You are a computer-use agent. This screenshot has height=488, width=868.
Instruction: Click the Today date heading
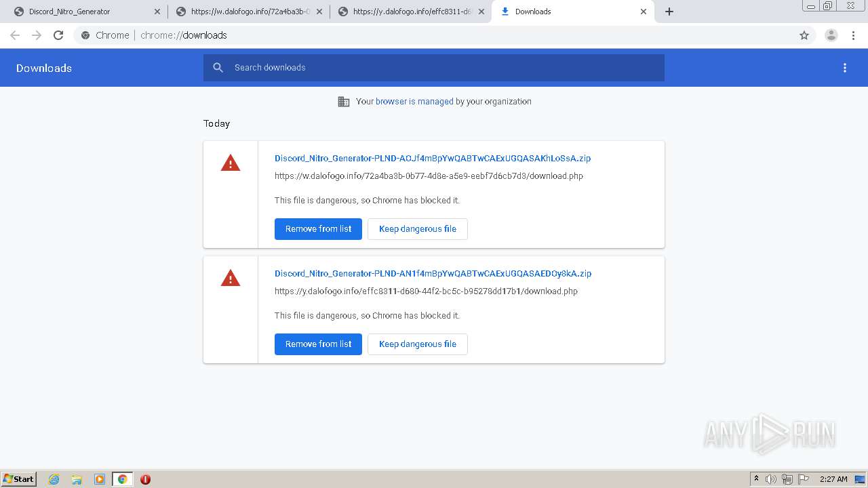[x=216, y=123]
